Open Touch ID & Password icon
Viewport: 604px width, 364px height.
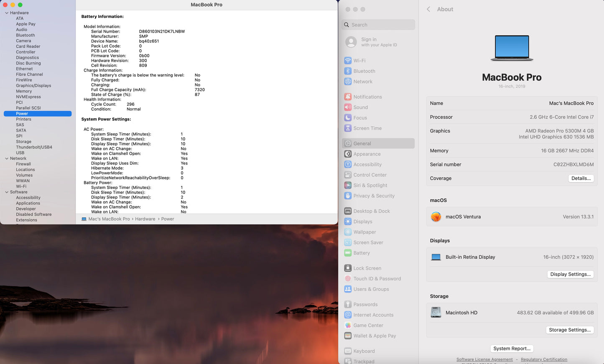click(x=348, y=279)
